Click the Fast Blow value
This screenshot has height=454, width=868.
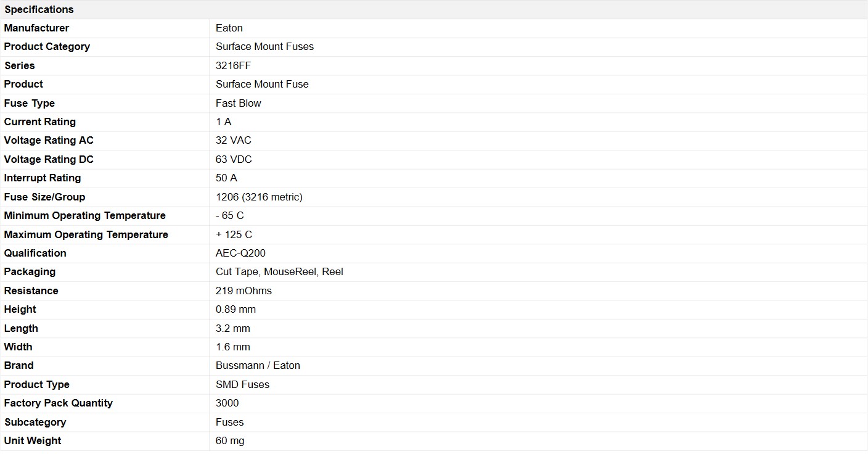tap(239, 103)
